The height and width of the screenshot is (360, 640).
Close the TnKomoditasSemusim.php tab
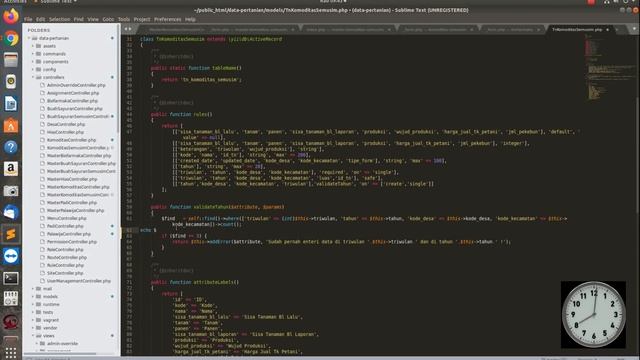607,29
